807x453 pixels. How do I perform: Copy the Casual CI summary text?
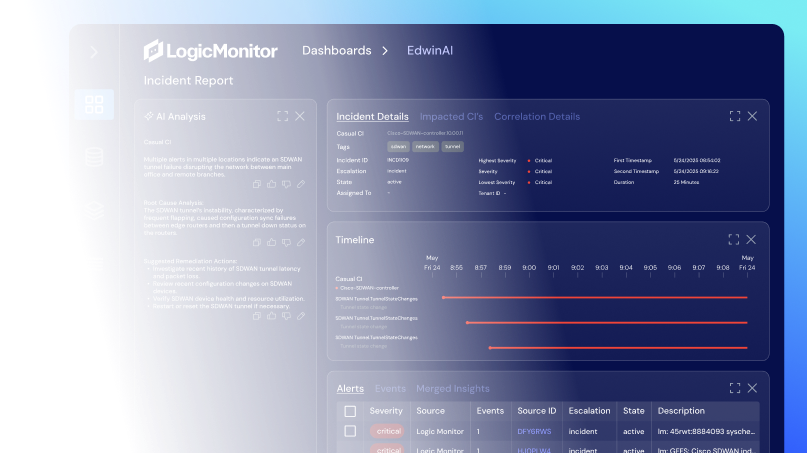(257, 184)
